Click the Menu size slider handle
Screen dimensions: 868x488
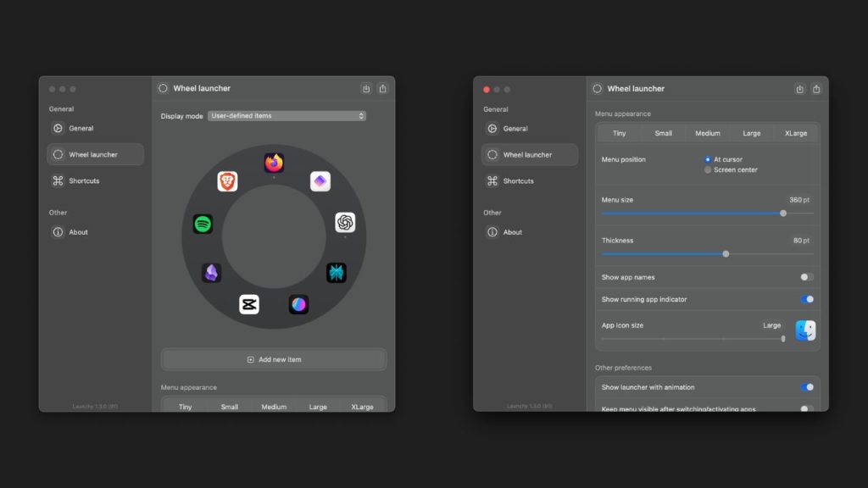[782, 213]
